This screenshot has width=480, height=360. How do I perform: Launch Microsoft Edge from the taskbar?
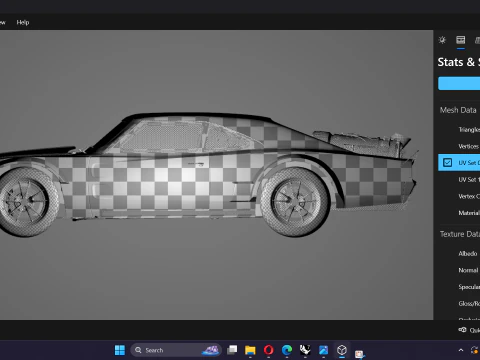pyautogui.click(x=287, y=350)
